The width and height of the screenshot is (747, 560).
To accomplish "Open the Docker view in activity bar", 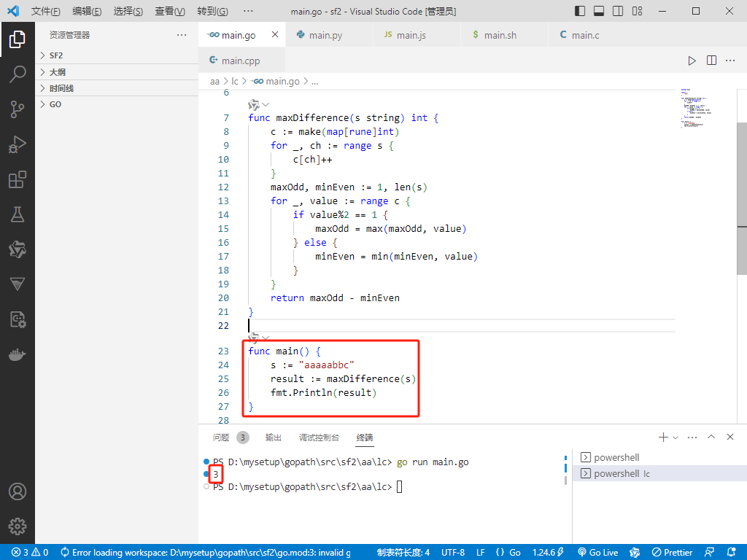I will pos(18,355).
